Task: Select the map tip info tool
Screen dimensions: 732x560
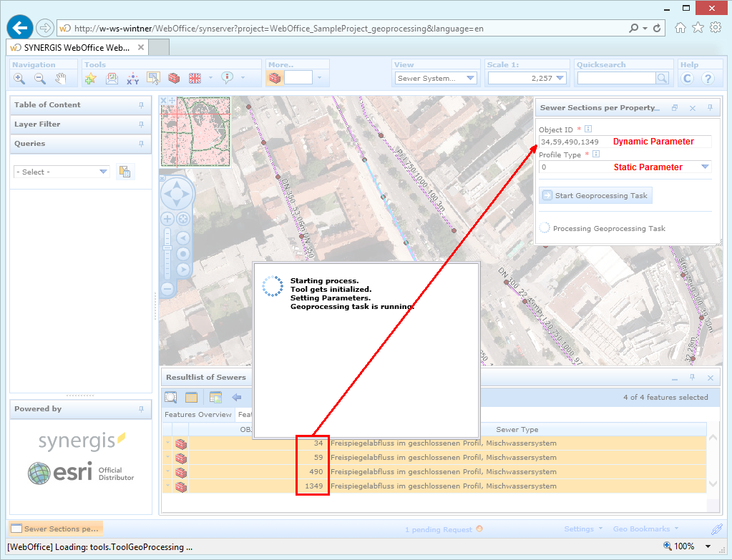Action: (x=227, y=78)
